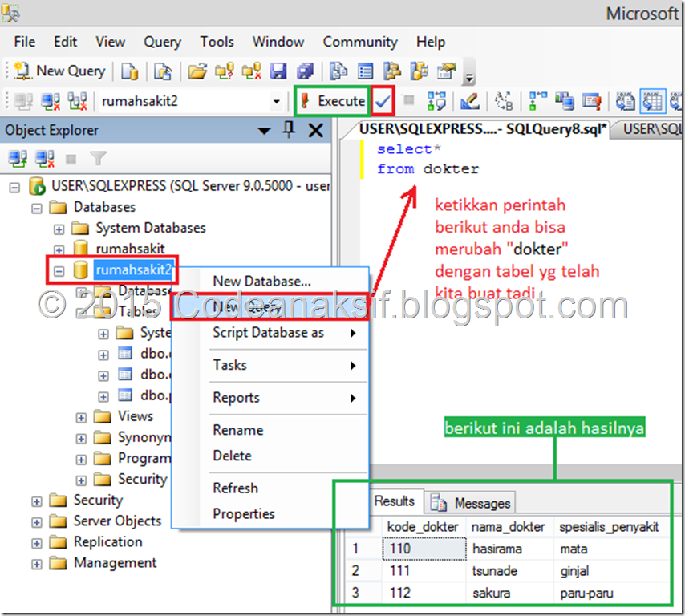Click the New Query toolbar button
The height and width of the screenshot is (616, 685).
pos(59,71)
